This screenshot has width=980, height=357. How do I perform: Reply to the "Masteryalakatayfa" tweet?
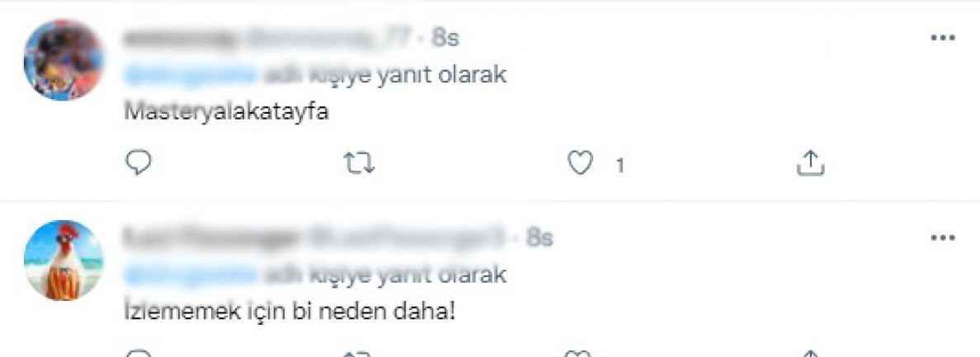click(x=139, y=163)
